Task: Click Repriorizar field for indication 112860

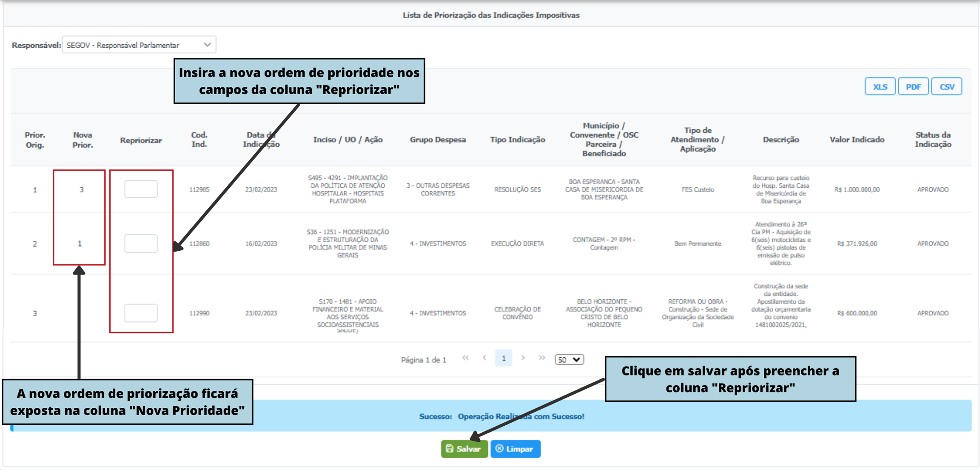Action: tap(141, 244)
